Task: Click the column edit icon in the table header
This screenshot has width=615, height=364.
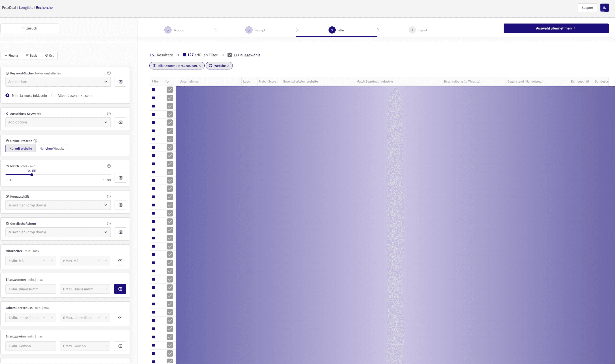Action: pos(166,81)
